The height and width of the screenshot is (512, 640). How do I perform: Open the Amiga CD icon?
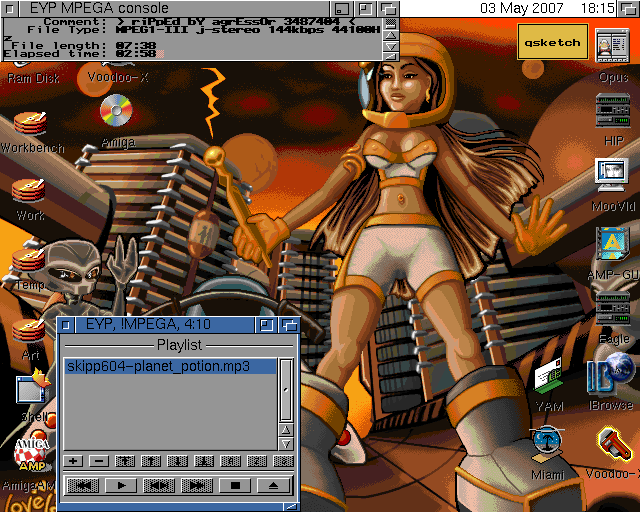coord(116,110)
